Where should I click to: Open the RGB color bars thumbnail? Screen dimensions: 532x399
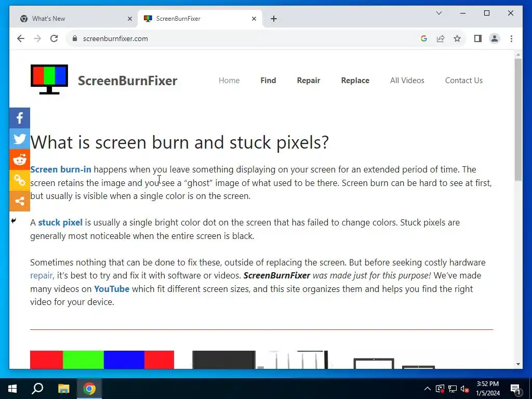click(102, 360)
